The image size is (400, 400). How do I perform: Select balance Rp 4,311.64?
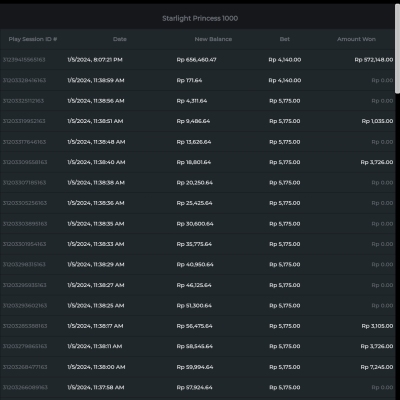192,101
